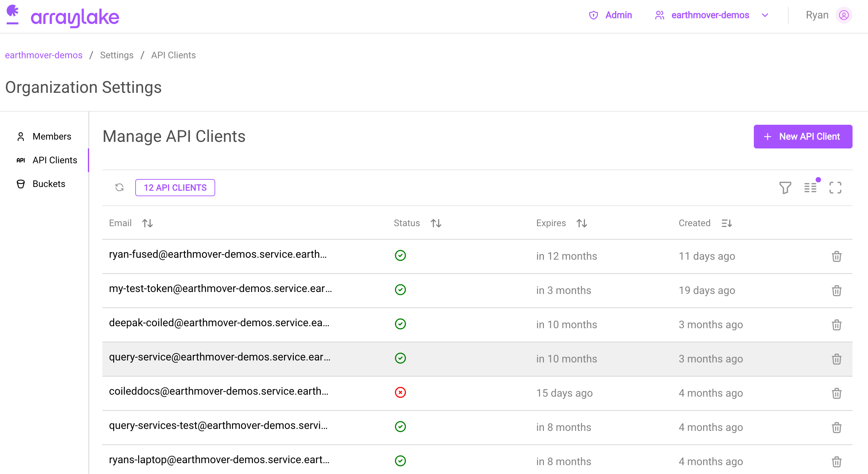Click the active status icon for query-service
868x474 pixels.
400,358
